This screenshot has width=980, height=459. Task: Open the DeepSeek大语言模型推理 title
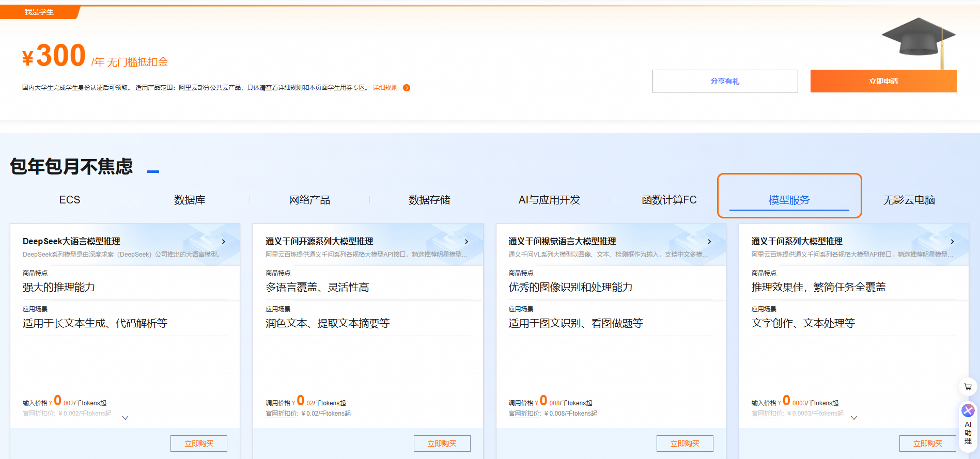pyautogui.click(x=71, y=241)
